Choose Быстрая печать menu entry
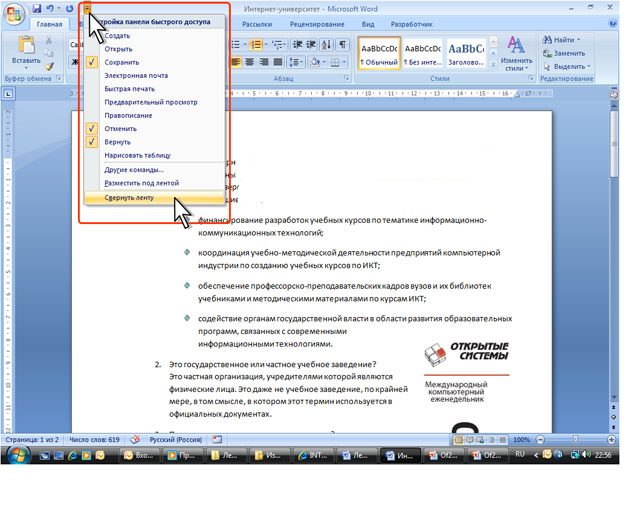Image resolution: width=640 pixels, height=512 pixels. 154,89
